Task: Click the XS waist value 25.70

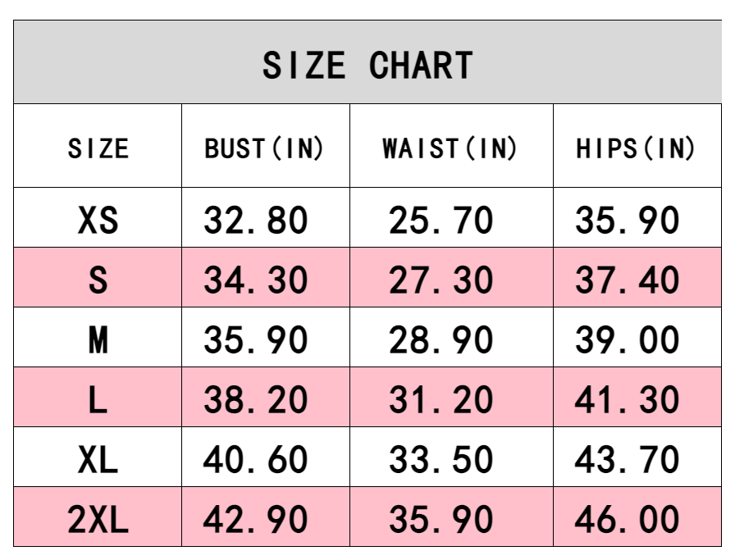Action: (x=441, y=220)
